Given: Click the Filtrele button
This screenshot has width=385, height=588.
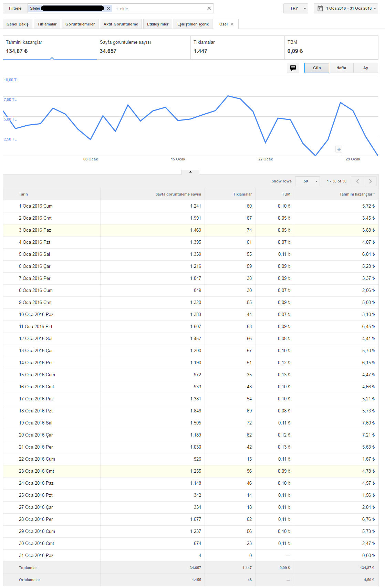Looking at the screenshot, I should 15,8.
